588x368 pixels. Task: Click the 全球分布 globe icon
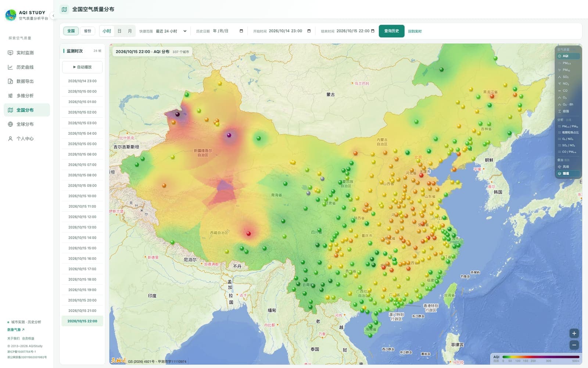tap(10, 124)
